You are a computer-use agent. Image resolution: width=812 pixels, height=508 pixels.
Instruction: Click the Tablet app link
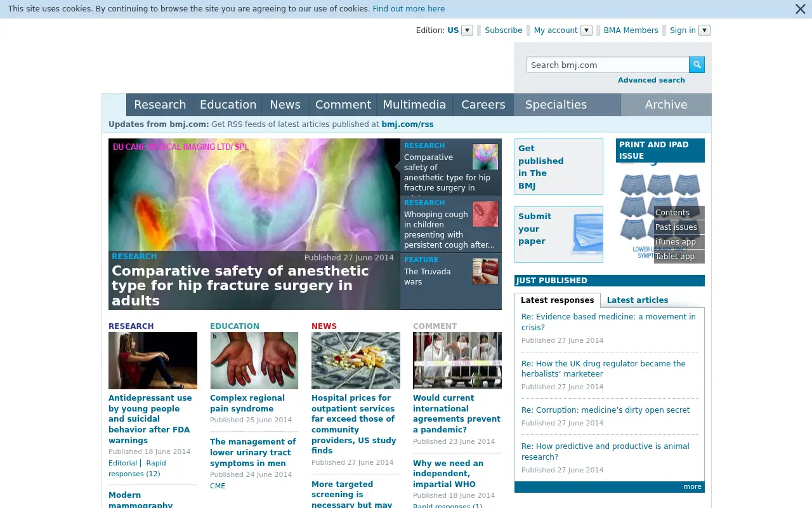coord(675,257)
